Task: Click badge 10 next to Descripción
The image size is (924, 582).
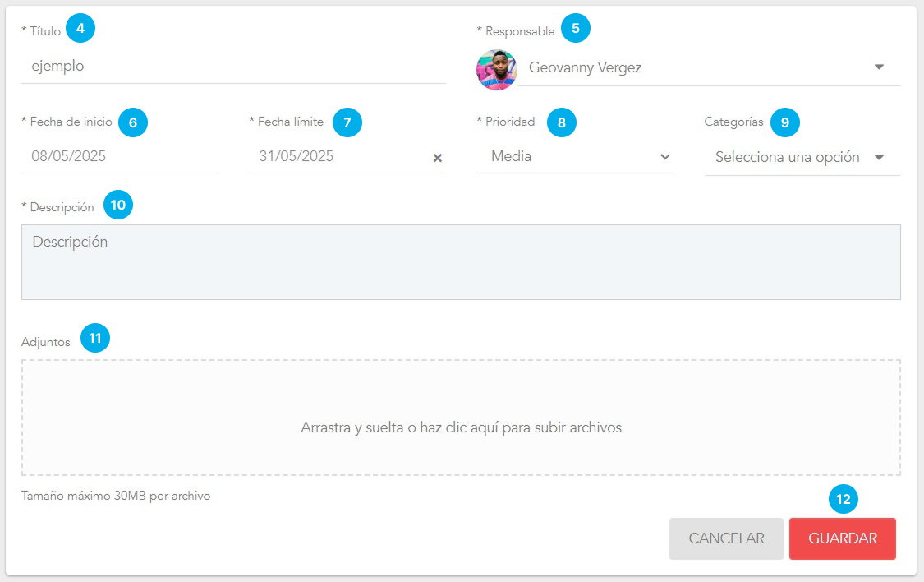Action: [x=118, y=205]
